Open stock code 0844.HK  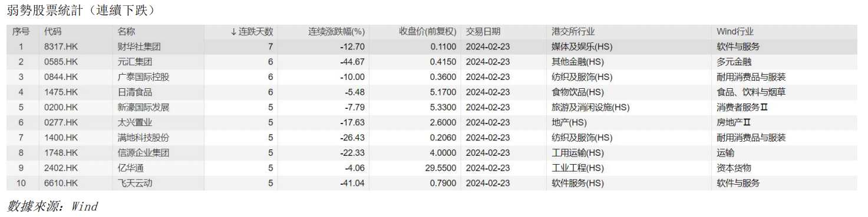pos(61,77)
